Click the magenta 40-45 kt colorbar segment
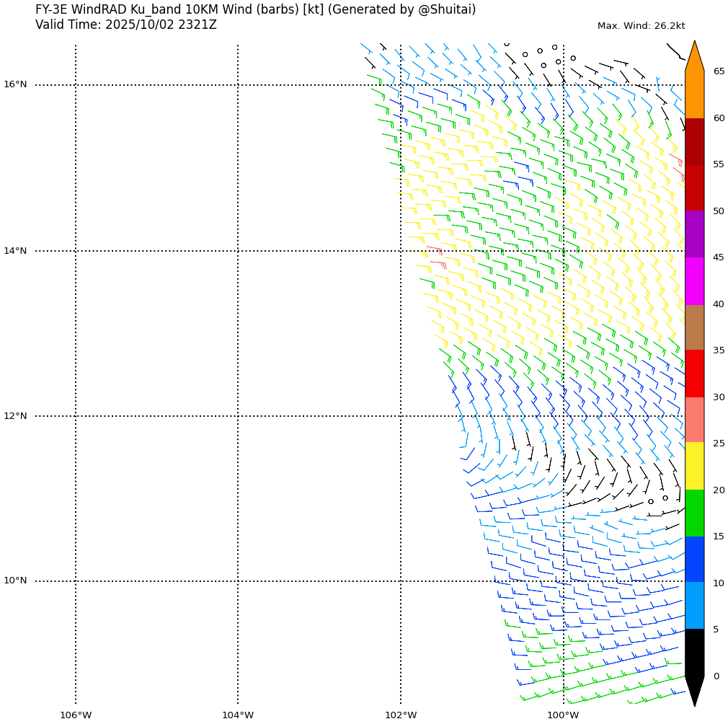728x724 pixels. click(694, 281)
